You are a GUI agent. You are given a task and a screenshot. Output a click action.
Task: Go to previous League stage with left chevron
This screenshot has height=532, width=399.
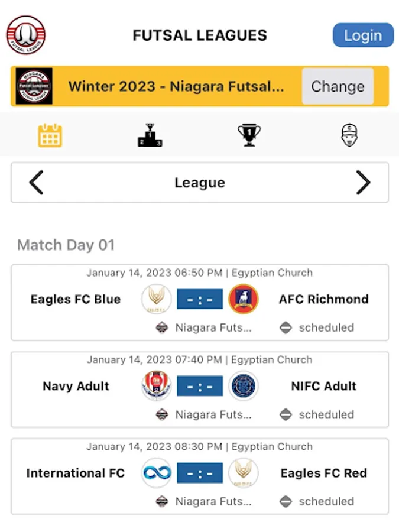point(37,183)
